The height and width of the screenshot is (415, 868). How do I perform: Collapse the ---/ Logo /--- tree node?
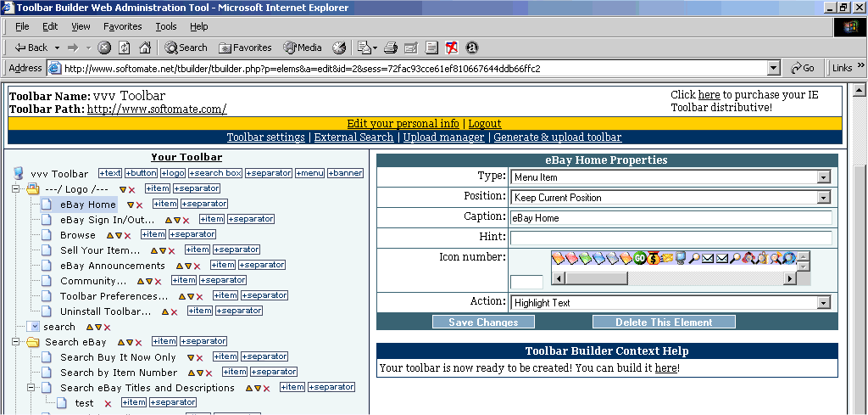click(x=15, y=189)
